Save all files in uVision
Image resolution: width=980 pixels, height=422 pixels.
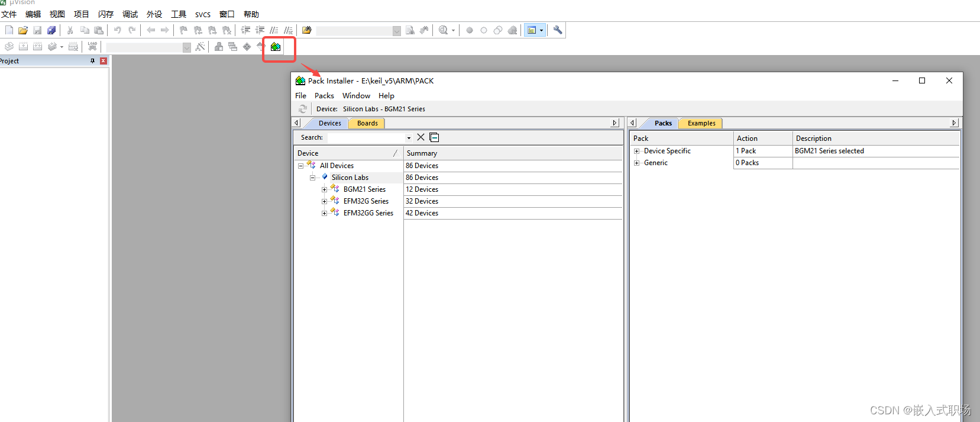[51, 30]
